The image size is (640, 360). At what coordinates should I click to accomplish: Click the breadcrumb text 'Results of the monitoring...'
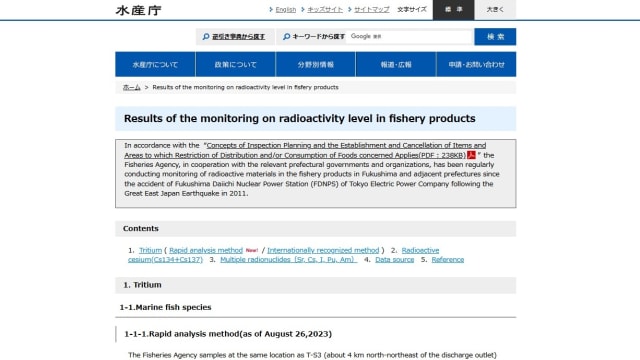(245, 87)
